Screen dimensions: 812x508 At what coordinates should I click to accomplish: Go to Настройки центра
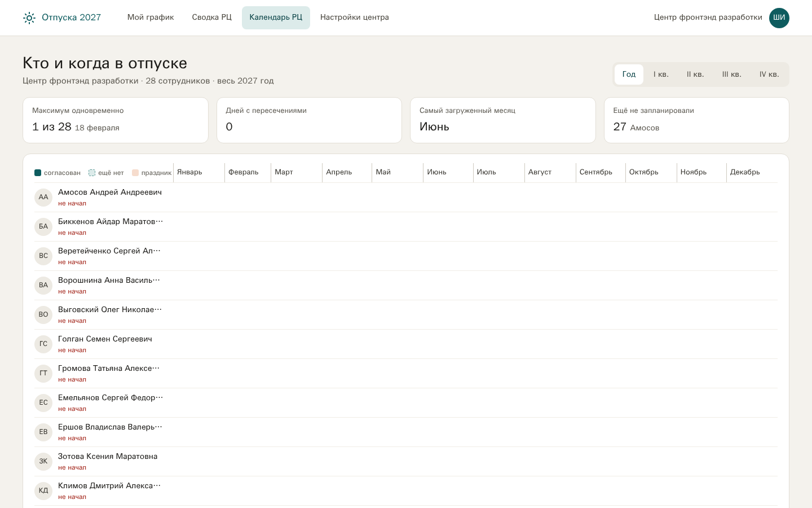point(355,17)
